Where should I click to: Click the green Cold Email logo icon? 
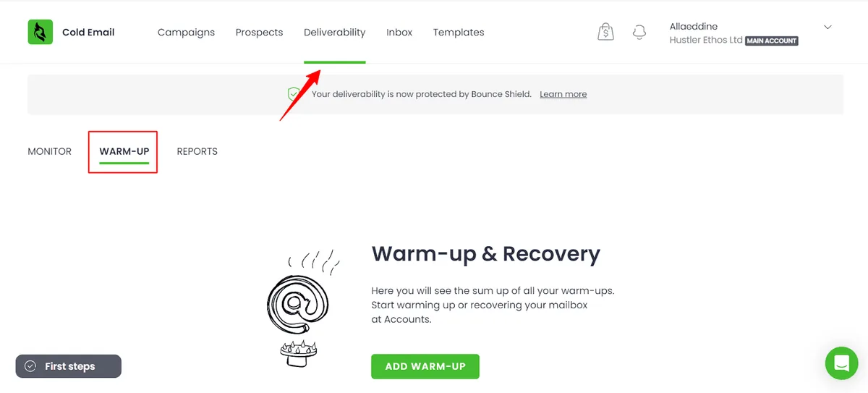point(41,32)
